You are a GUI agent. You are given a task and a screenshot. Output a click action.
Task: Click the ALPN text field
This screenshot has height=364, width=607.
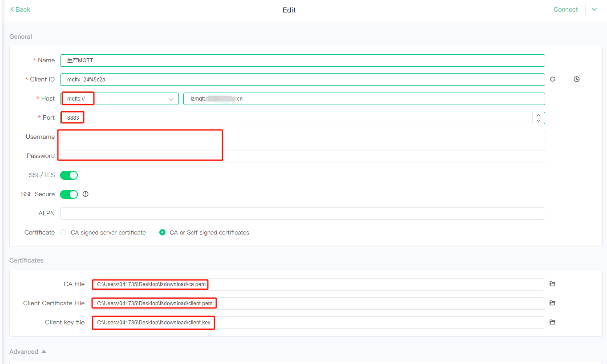(302, 214)
